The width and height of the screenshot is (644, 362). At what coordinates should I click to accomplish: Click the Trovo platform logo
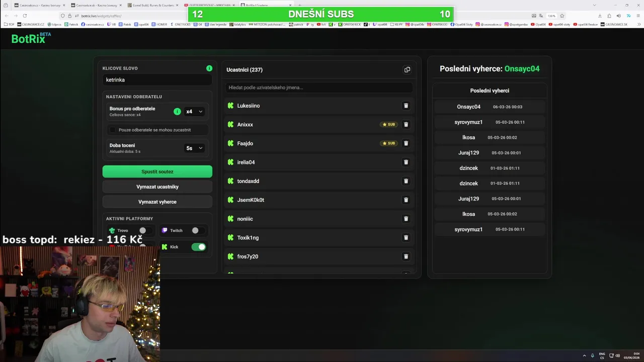(x=112, y=230)
